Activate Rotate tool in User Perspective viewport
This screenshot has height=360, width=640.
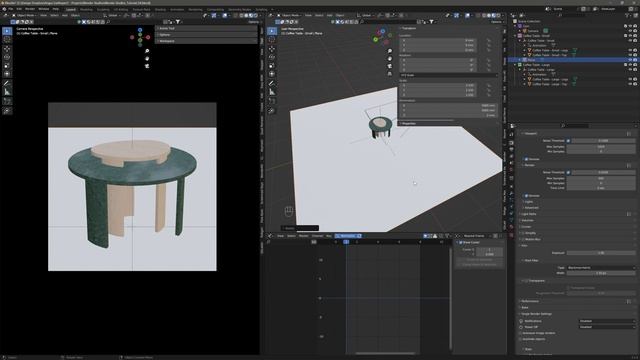(x=272, y=57)
